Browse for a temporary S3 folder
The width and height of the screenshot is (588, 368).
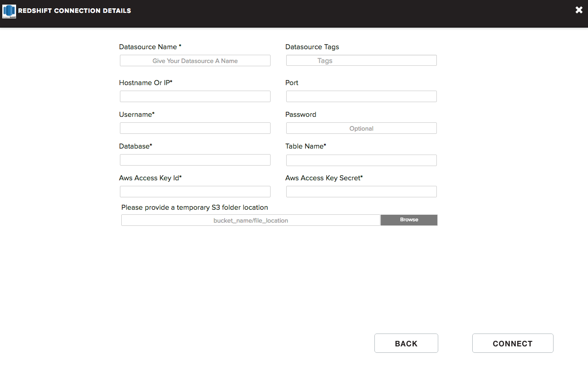click(409, 220)
